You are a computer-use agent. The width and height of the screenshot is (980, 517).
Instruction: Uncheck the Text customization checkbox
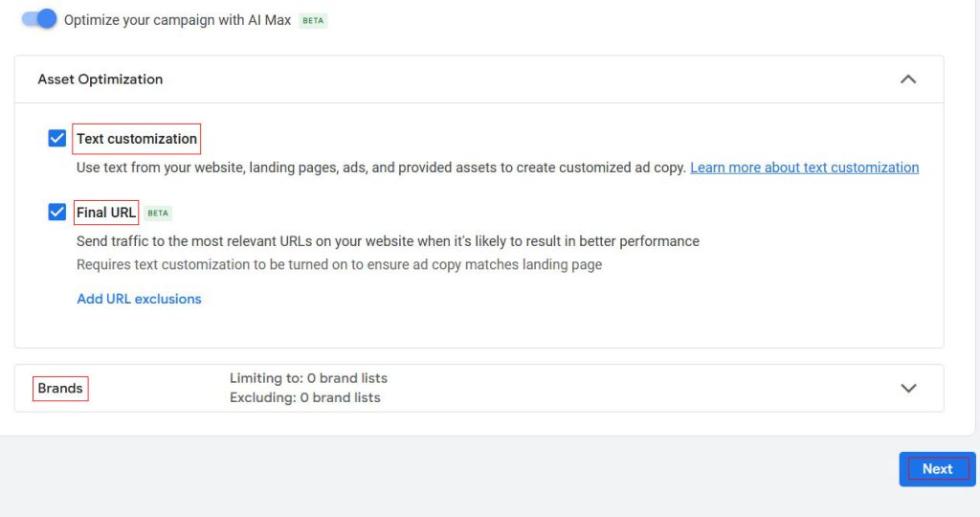click(57, 139)
